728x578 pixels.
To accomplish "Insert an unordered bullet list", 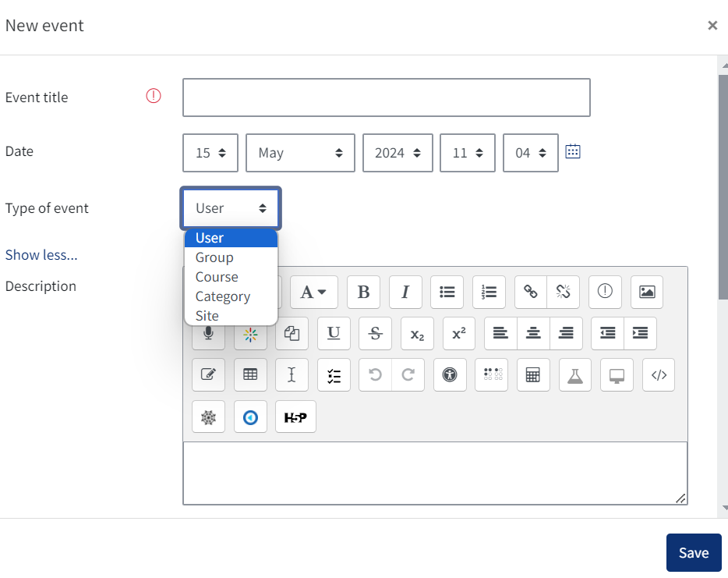I will pyautogui.click(x=447, y=293).
